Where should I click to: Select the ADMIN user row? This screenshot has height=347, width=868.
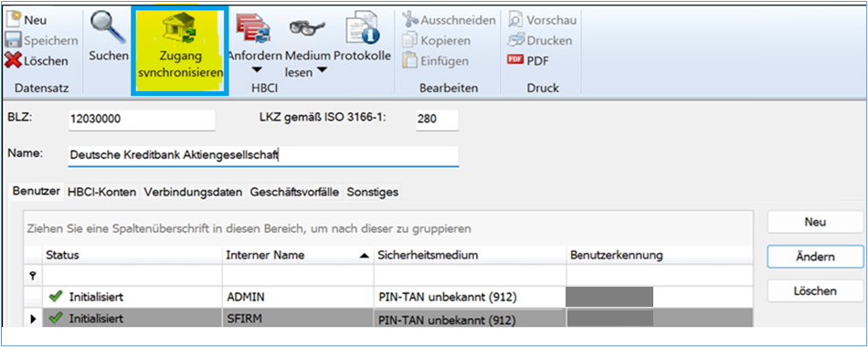(x=388, y=297)
